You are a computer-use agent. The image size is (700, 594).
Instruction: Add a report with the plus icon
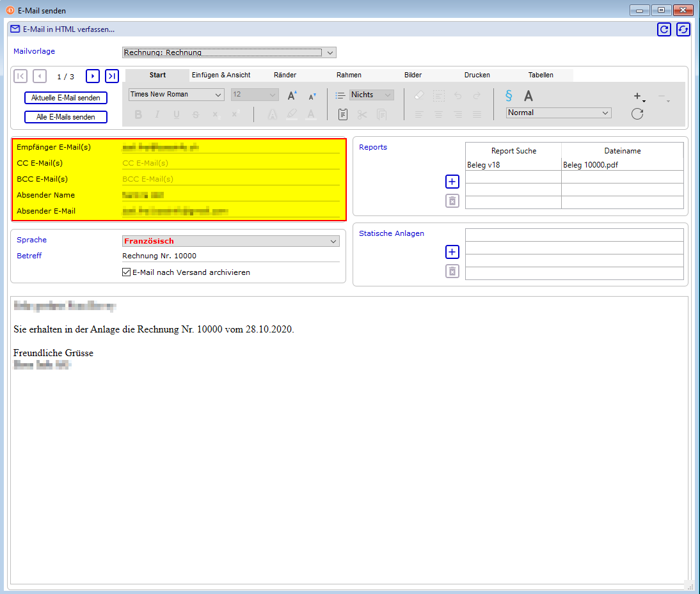[x=452, y=182]
